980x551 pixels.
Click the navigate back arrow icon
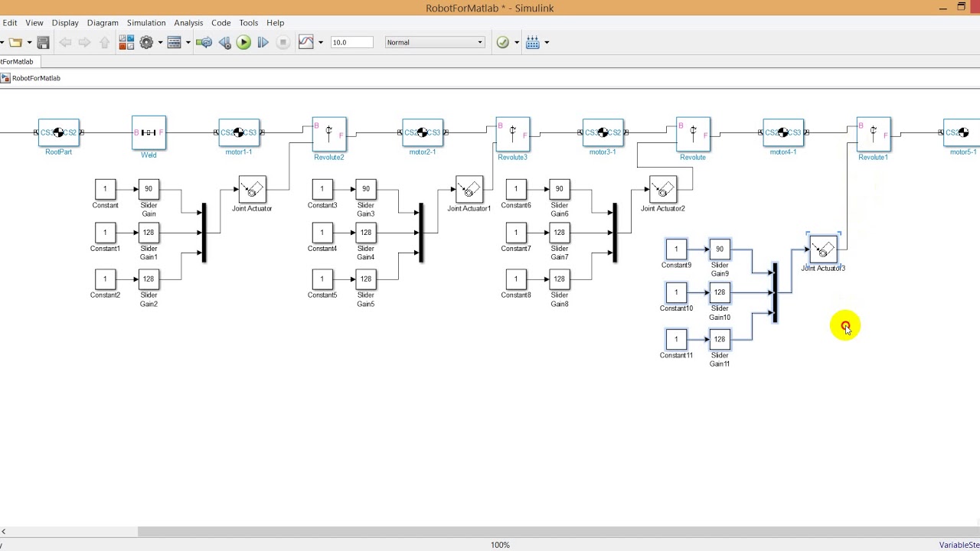click(65, 43)
